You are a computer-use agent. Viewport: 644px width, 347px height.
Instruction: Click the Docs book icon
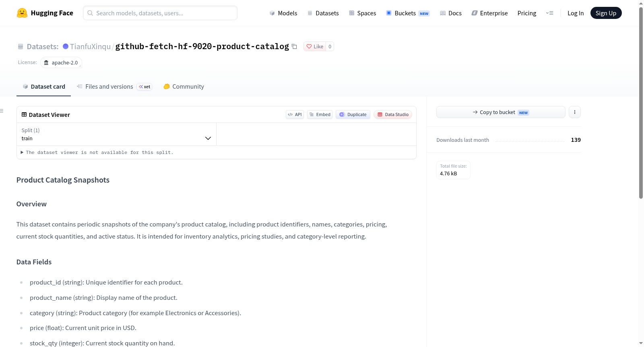point(443,13)
